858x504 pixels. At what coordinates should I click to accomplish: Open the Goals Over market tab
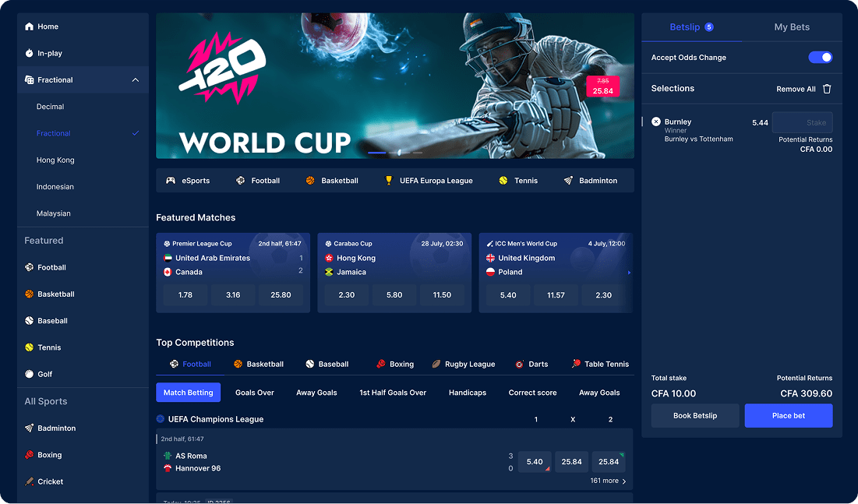coord(255,393)
